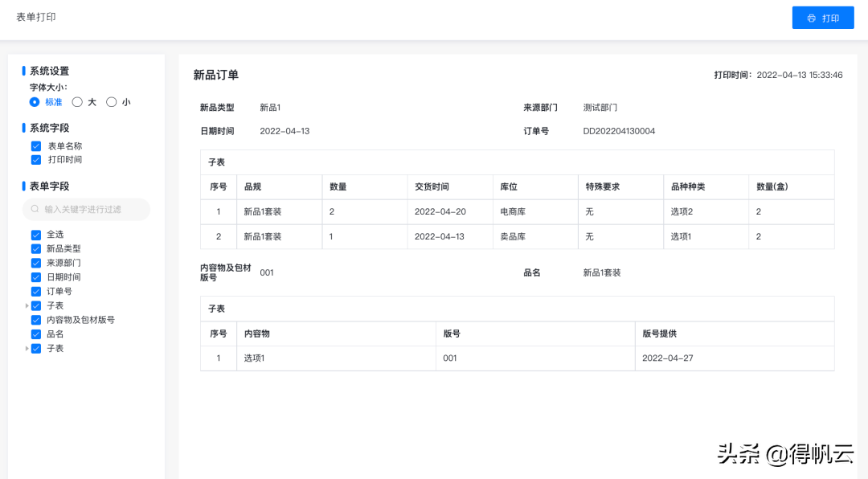The height and width of the screenshot is (479, 868).
Task: Uncheck the 新品类型 field checkbox
Action: [36, 249]
